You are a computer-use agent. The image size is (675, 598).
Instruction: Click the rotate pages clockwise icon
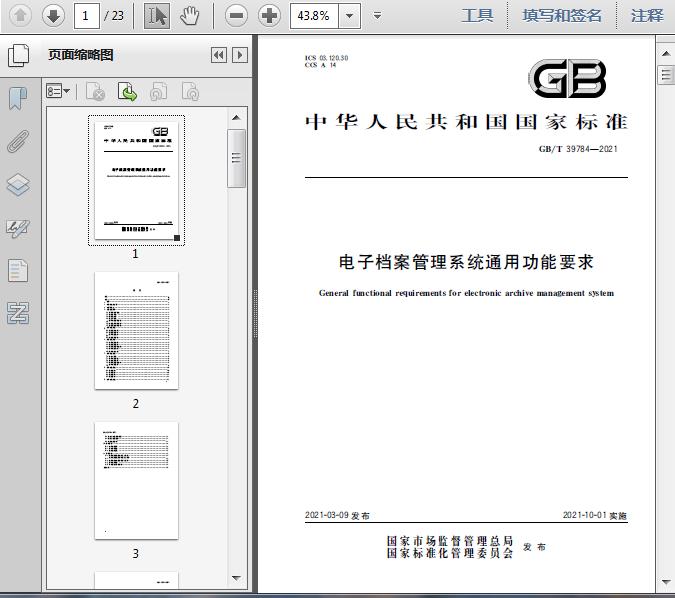(x=190, y=91)
